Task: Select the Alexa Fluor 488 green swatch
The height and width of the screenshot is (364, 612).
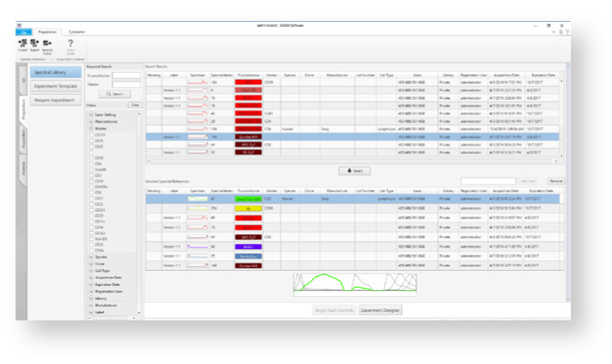Action: tap(248, 200)
